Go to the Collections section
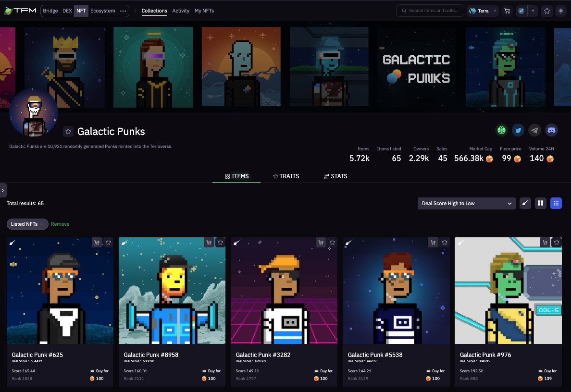This screenshot has height=392, width=571. pos(154,11)
